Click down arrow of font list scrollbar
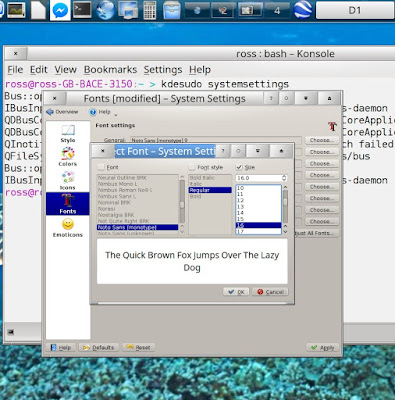 [x=182, y=232]
